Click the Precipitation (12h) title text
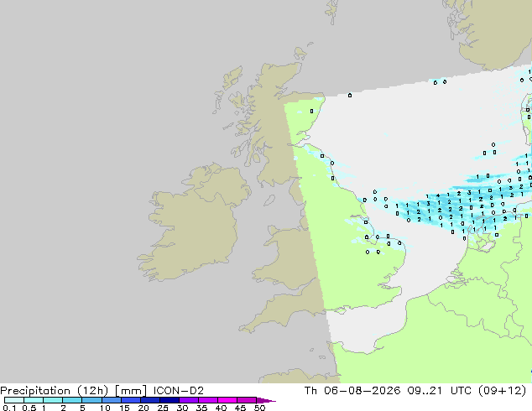532x411 pixels. [55, 391]
